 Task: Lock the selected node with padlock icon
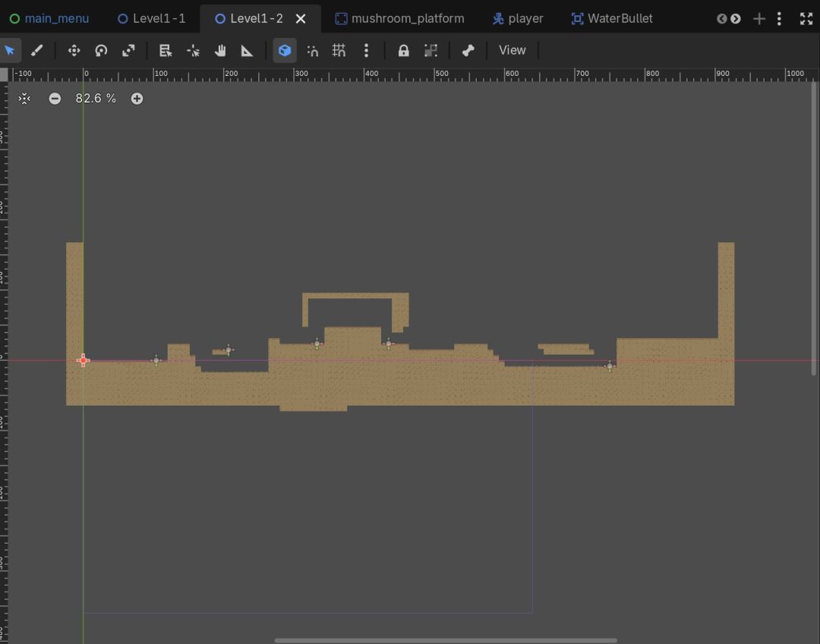tap(403, 50)
